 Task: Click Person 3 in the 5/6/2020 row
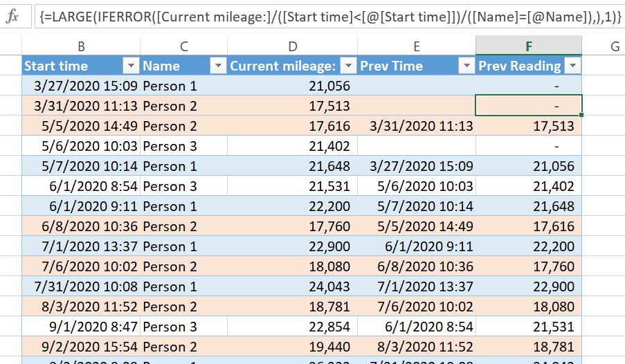coord(183,146)
